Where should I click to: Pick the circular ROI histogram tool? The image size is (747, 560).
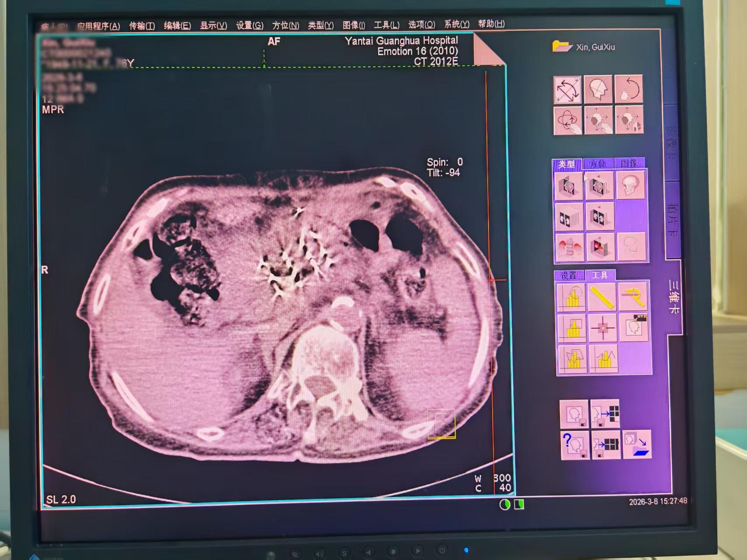pyautogui.click(x=571, y=297)
